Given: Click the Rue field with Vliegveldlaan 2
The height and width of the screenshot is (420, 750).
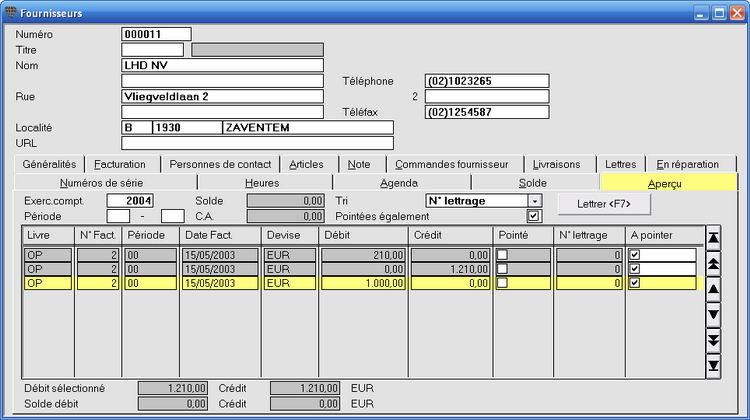Looking at the screenshot, I should coord(222,96).
